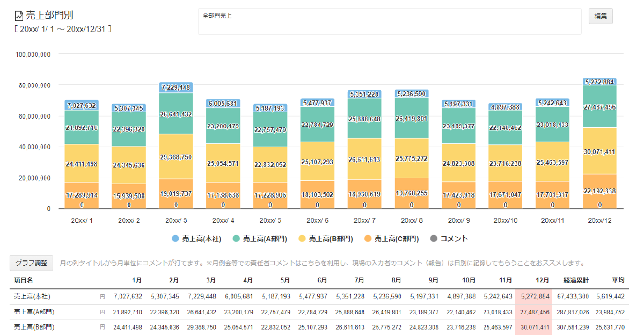Image resolution: width=644 pixels, height=335 pixels.
Task: Click the 22,192,338 orange bar segment for December
Action: [x=599, y=192]
